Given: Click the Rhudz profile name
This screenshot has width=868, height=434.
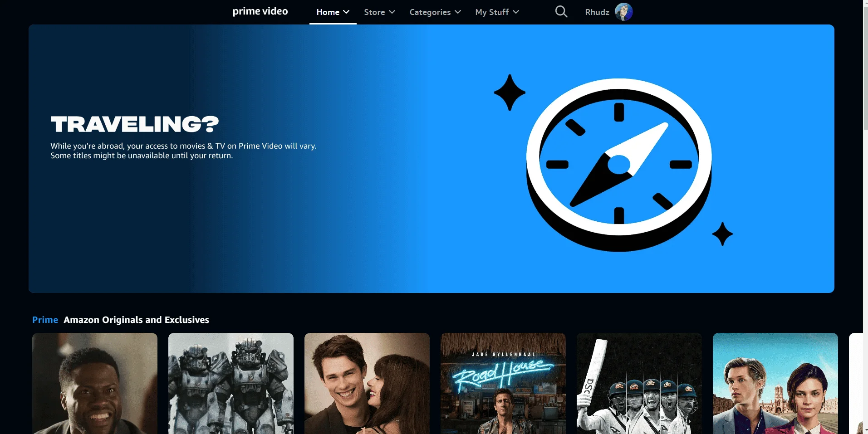Looking at the screenshot, I should [x=597, y=12].
